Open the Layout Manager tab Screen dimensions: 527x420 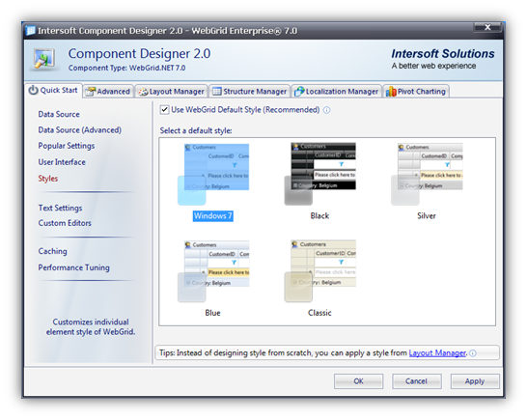click(x=172, y=91)
